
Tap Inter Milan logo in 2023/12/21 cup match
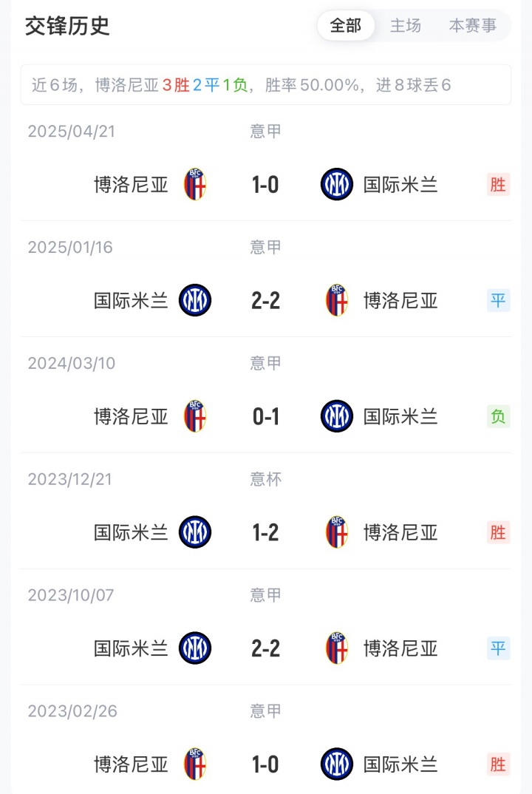coord(195,532)
